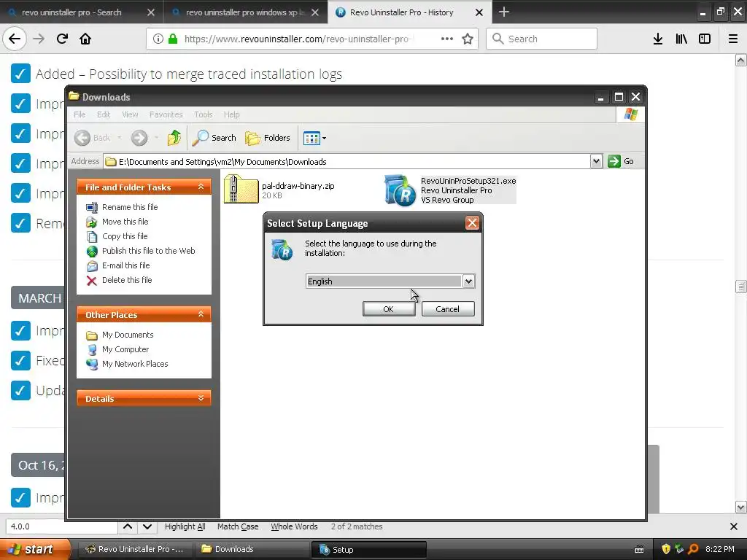Open the View menu in Downloads window
The image size is (747, 560).
[130, 114]
